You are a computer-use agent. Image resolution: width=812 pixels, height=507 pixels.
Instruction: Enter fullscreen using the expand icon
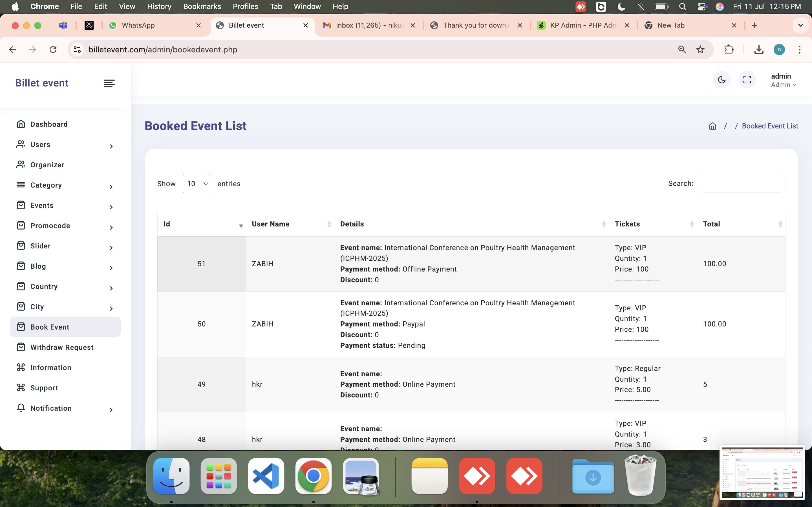tap(747, 80)
